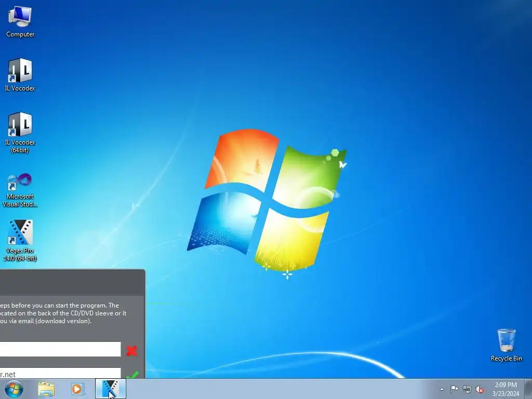Click the green check validation mark
Screen dimensions: 532x399
[132, 375]
